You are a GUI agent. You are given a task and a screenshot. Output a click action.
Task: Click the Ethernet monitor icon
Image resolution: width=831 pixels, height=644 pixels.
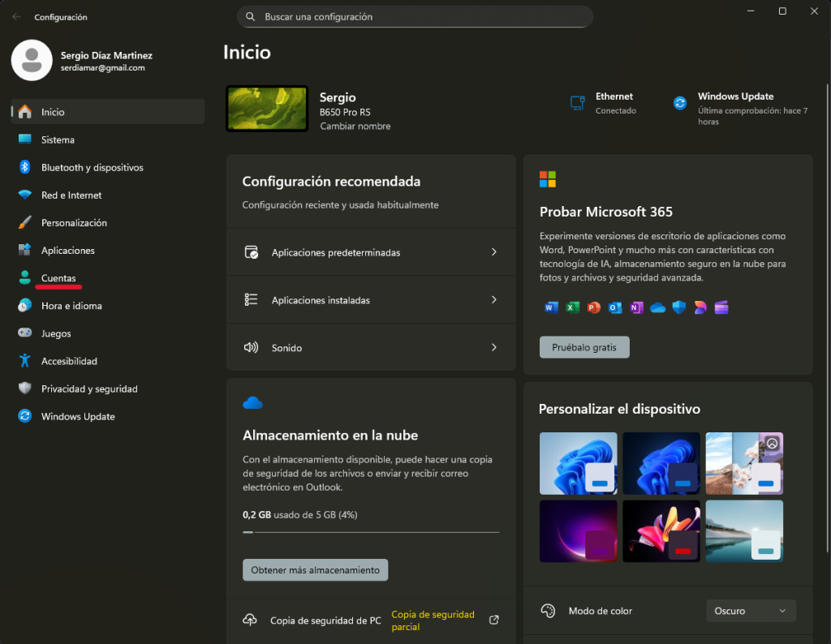tap(577, 103)
